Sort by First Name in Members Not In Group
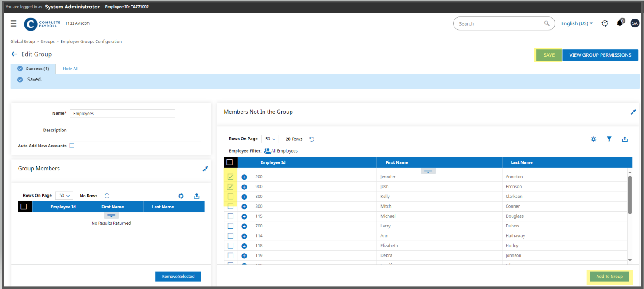Image resolution: width=644 pixels, height=289 pixels. [396, 162]
